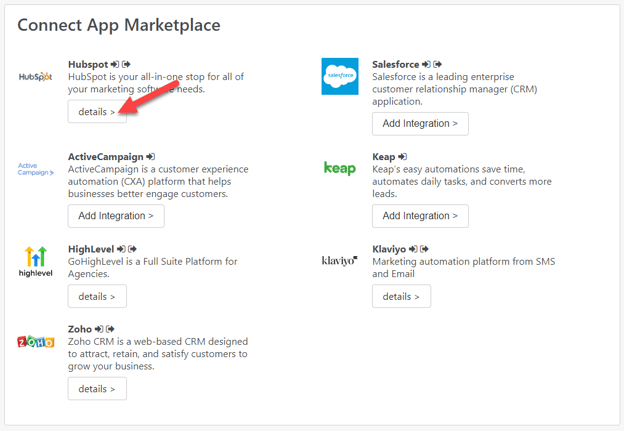
Task: Open Hubspot details button
Action: click(x=97, y=112)
